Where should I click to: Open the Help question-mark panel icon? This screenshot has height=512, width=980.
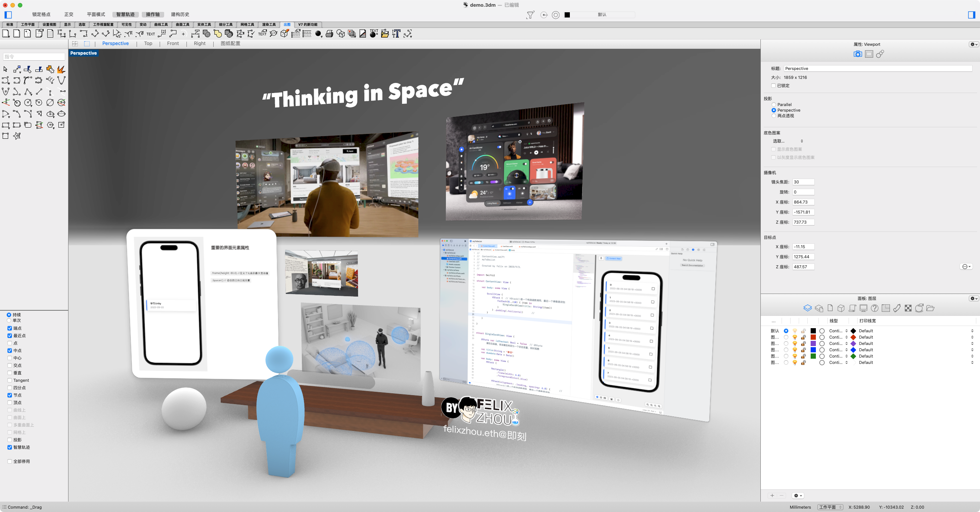point(875,308)
